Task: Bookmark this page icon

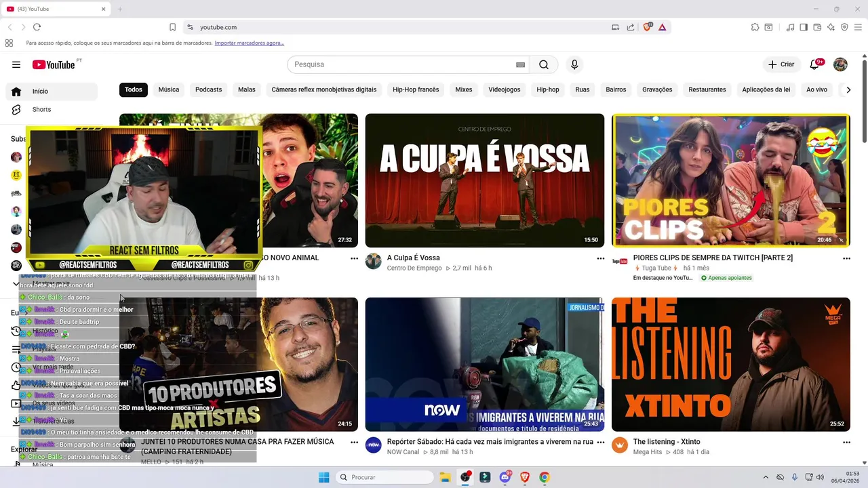Action: pos(172,27)
